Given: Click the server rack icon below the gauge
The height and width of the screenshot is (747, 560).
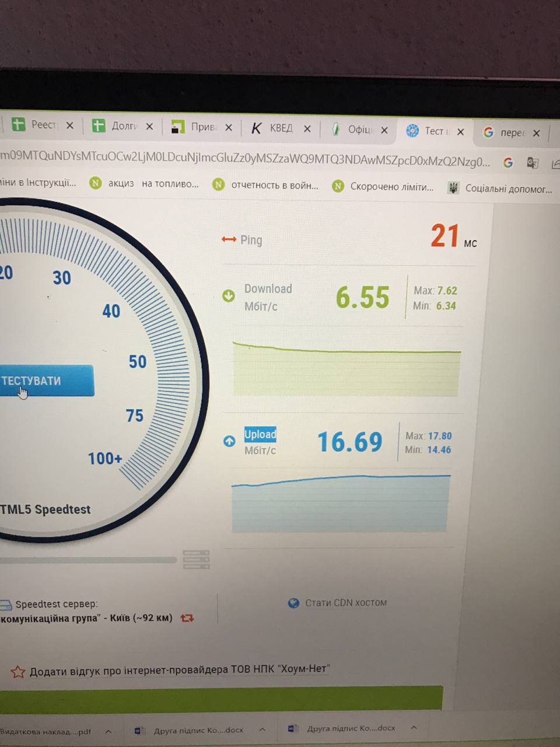Looking at the screenshot, I should point(196,559).
